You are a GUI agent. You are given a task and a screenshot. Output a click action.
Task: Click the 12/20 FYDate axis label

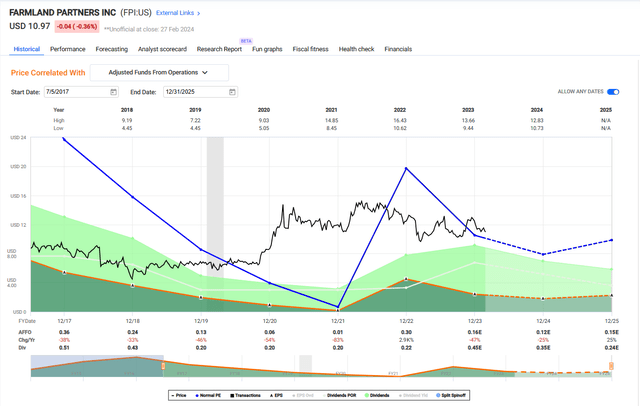click(x=269, y=321)
